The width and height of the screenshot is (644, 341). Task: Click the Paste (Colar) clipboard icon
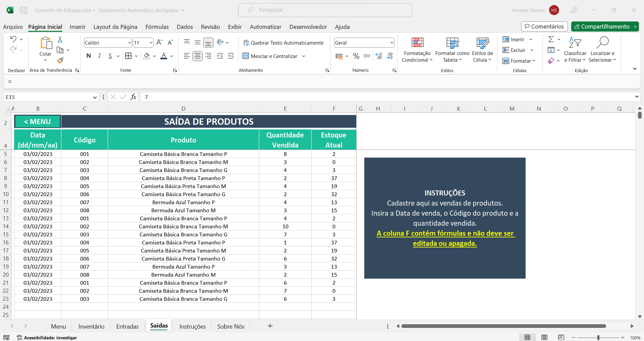[46, 43]
